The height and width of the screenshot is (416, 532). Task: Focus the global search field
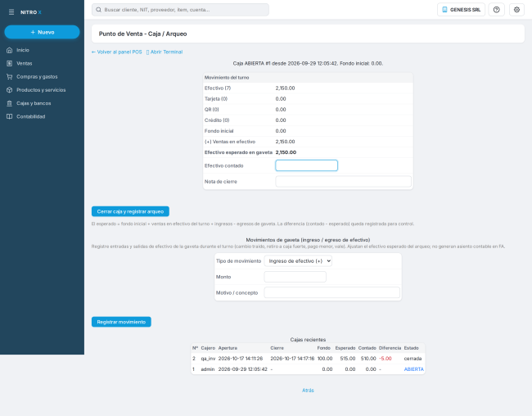(180, 10)
